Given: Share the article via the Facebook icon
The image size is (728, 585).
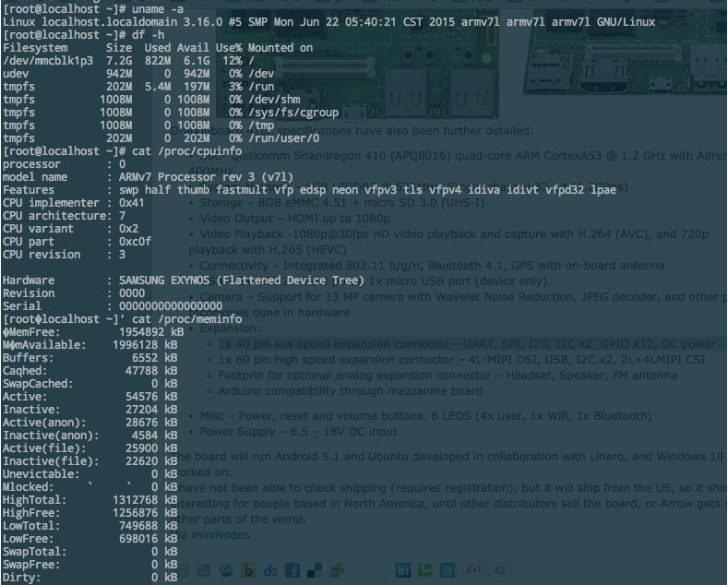Looking at the screenshot, I should pyautogui.click(x=292, y=570).
